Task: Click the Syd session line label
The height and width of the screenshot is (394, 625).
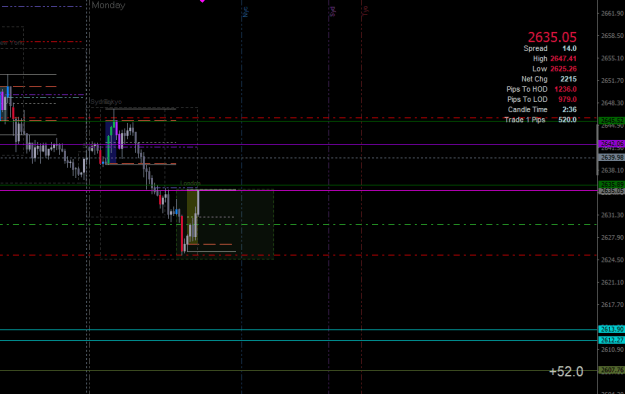Action: [332, 12]
